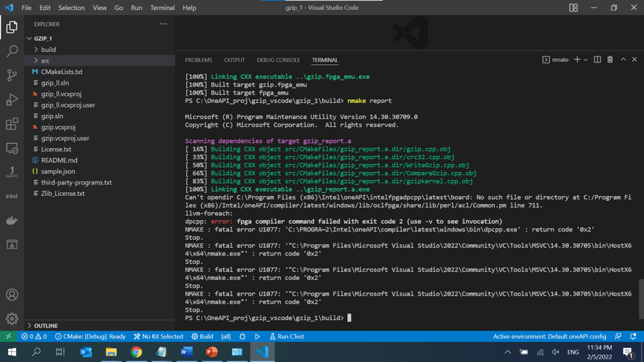
Task: Kill the terminal with trash icon
Action: (610, 60)
